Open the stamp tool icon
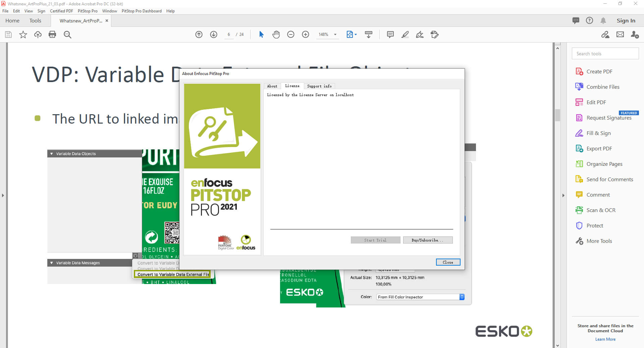 click(x=435, y=34)
